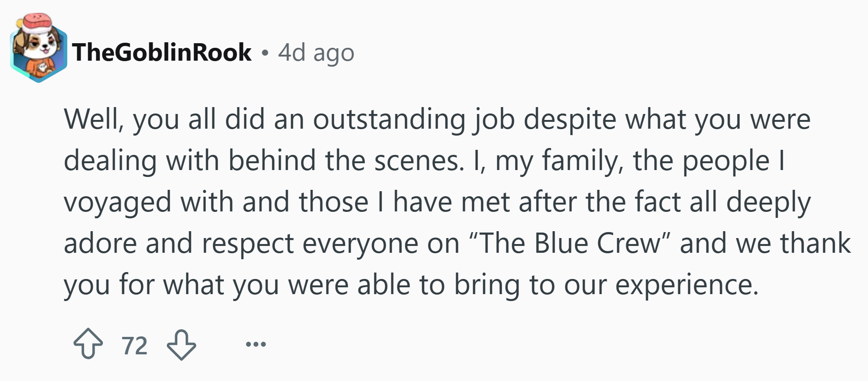Click the final word 'experience.'
The width and height of the screenshot is (868, 381).
pyautogui.click(x=687, y=285)
